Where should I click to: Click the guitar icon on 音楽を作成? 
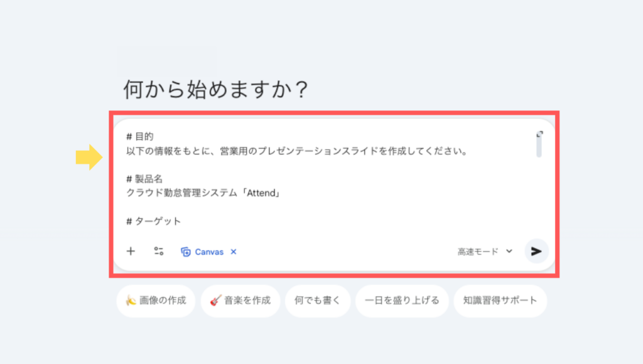click(215, 300)
